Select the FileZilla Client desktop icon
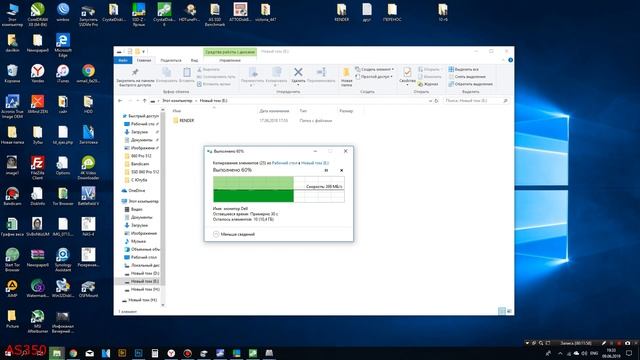The image size is (640, 360). pyautogui.click(x=38, y=168)
